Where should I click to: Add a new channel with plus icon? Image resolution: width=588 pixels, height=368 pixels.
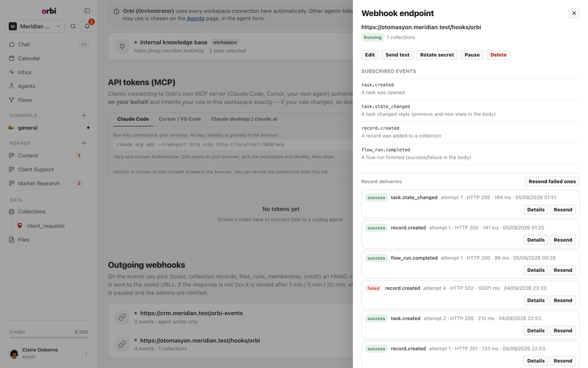pyautogui.click(x=84, y=115)
